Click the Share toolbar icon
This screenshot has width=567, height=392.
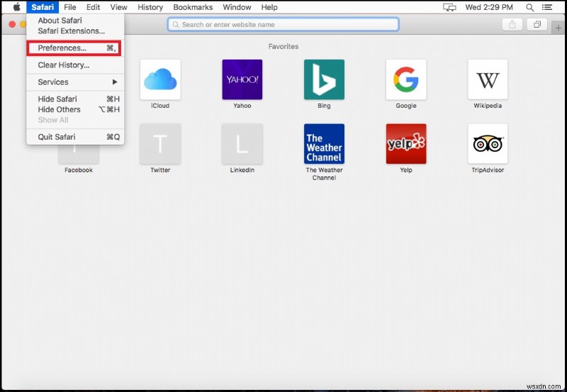coord(512,25)
